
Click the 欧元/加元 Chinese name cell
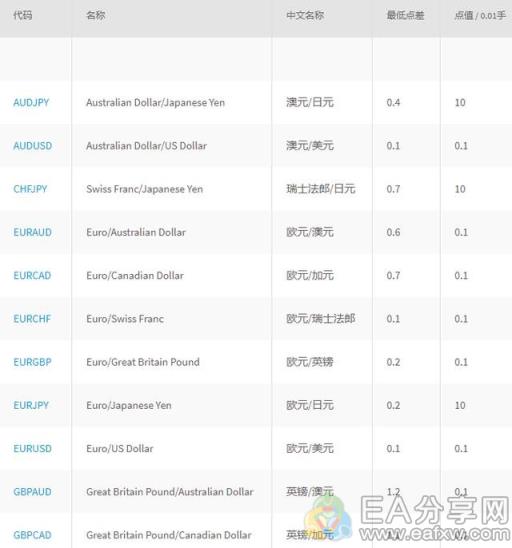[310, 276]
